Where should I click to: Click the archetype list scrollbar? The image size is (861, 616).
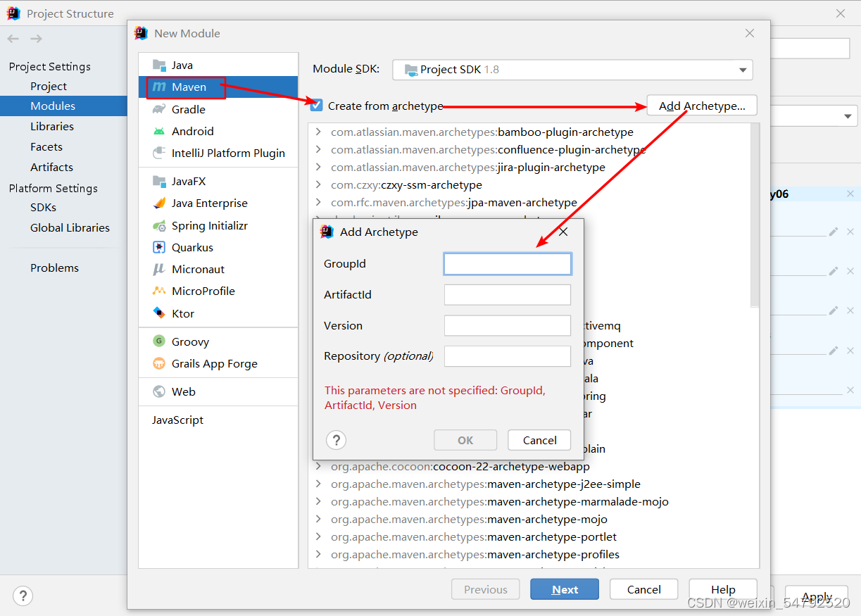755,215
